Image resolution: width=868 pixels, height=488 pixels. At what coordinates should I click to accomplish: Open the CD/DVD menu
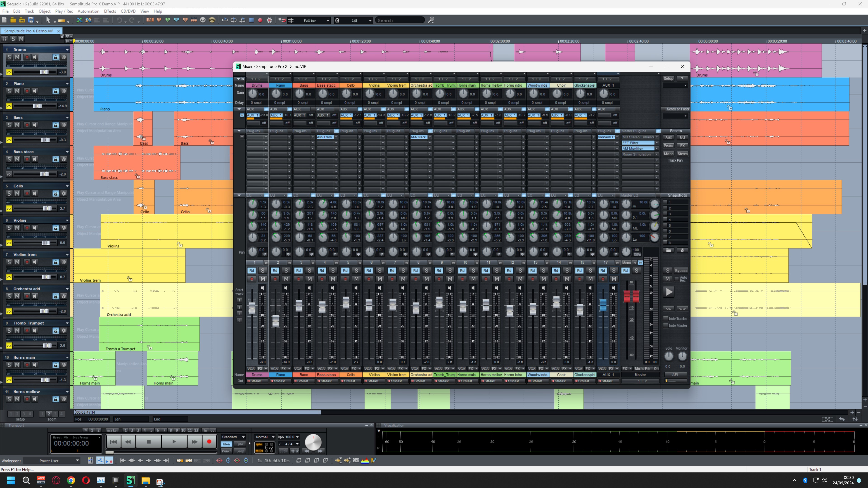[x=128, y=11]
